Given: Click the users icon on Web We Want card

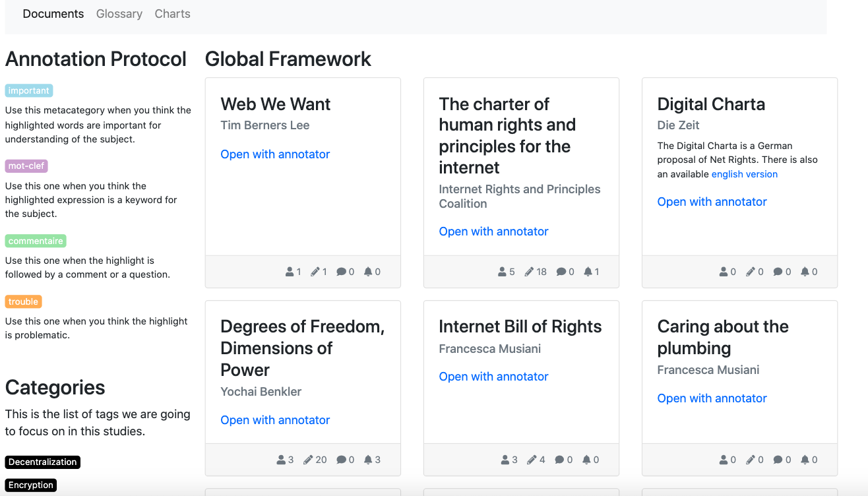Looking at the screenshot, I should [x=290, y=272].
